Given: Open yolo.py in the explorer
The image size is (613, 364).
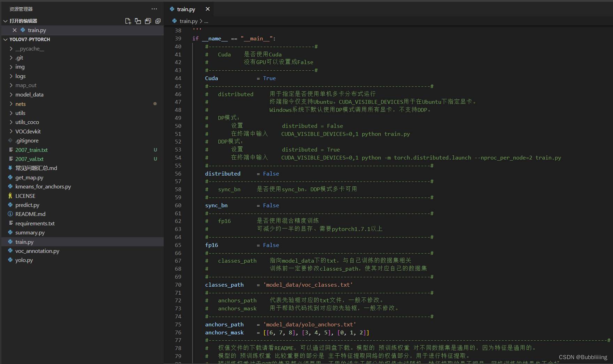Looking at the screenshot, I should click(24, 260).
